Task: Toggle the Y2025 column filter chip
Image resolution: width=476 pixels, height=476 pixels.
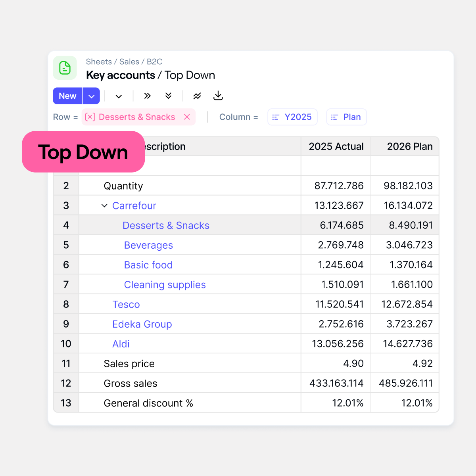Action: click(292, 117)
